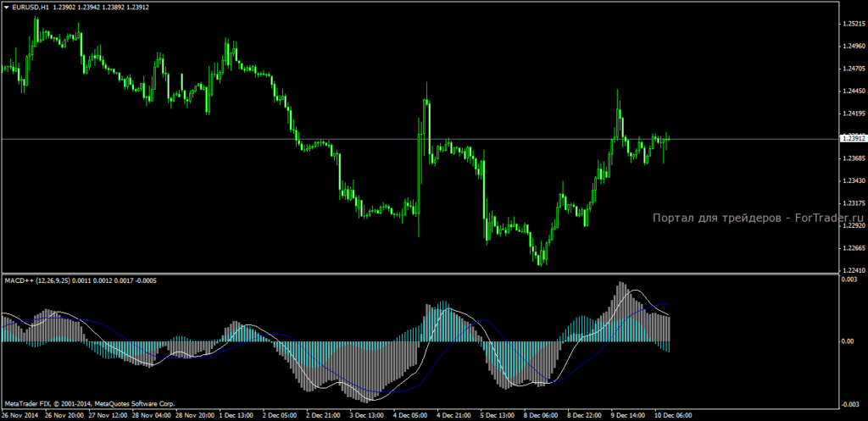Click the 26 Nov 2014 date label
Screen dimensions: 868x421
coord(20,416)
